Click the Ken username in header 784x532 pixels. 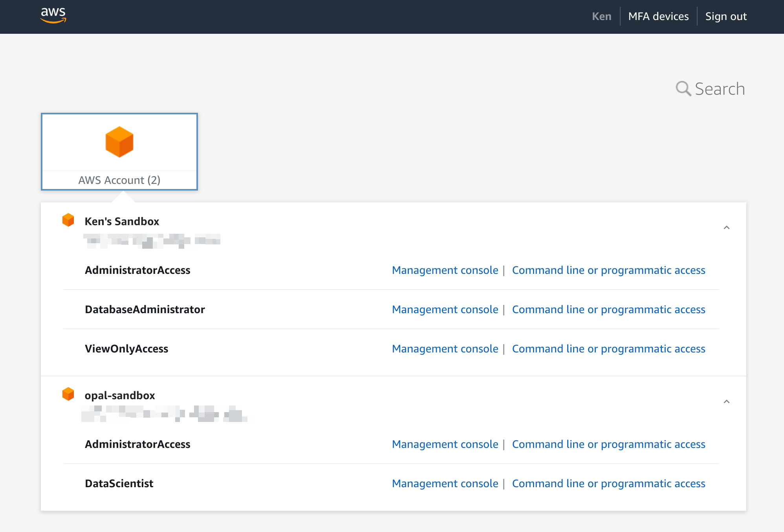pyautogui.click(x=601, y=17)
